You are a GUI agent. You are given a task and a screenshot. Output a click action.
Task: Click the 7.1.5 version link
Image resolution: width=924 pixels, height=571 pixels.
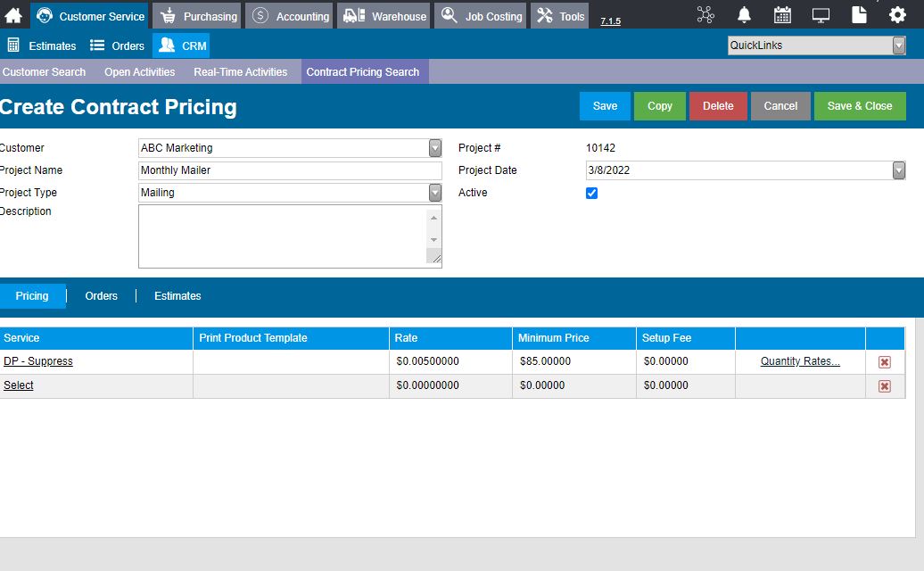pyautogui.click(x=610, y=21)
